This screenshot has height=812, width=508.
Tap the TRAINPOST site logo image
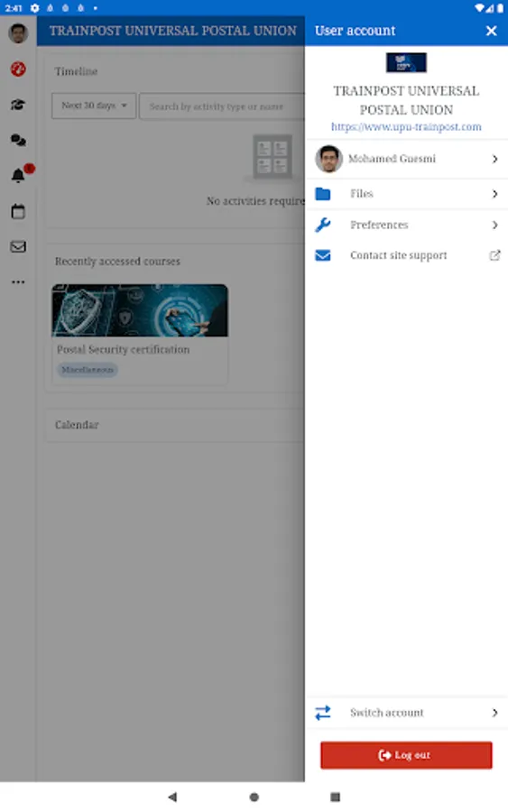point(407,62)
